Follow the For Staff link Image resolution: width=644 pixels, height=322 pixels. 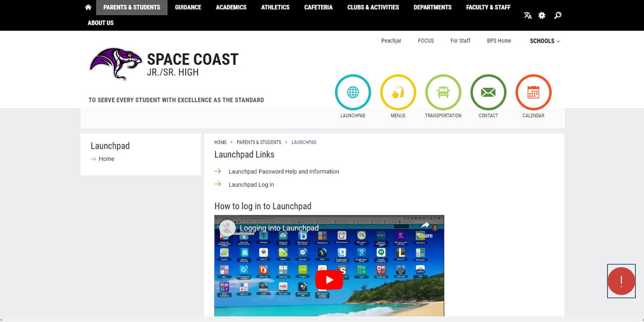(x=460, y=41)
